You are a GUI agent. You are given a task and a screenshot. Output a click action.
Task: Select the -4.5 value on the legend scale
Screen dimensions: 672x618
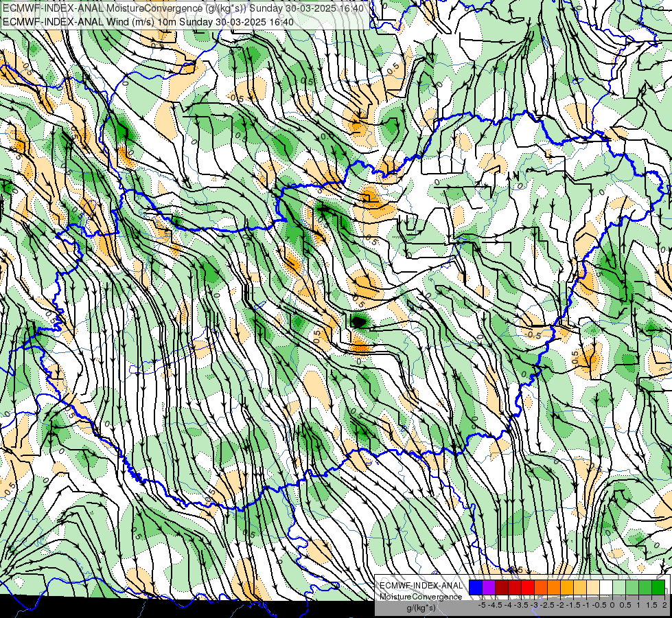495,605
